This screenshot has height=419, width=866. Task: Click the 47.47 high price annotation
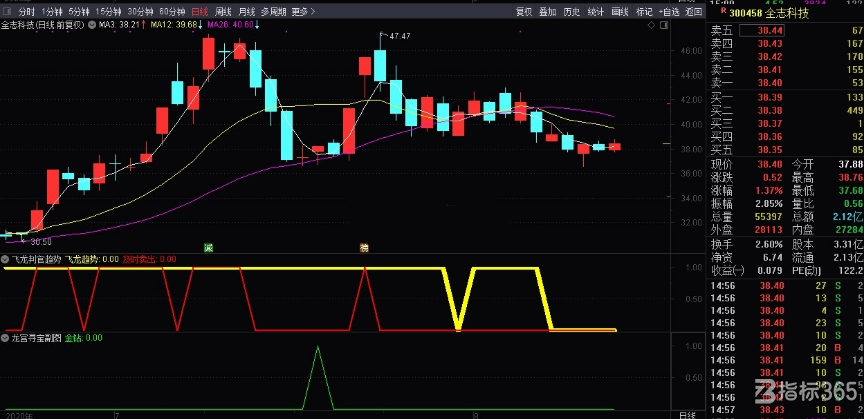(x=400, y=36)
